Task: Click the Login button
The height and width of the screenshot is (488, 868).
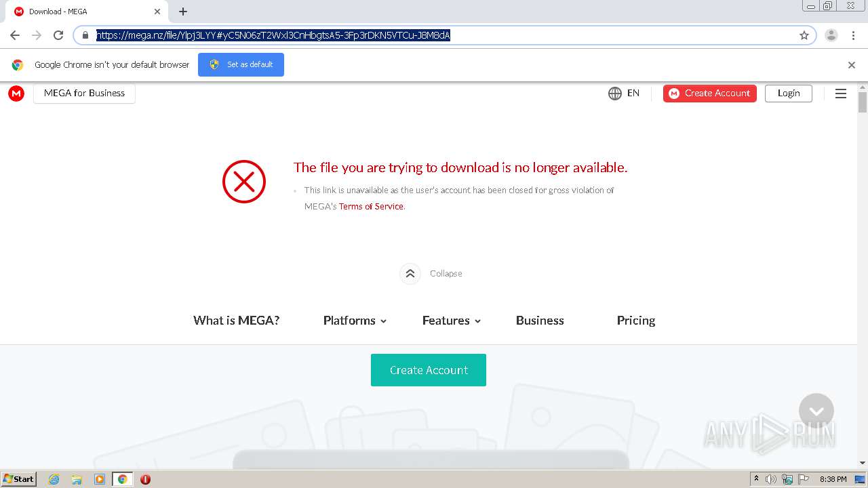Action: tap(789, 94)
